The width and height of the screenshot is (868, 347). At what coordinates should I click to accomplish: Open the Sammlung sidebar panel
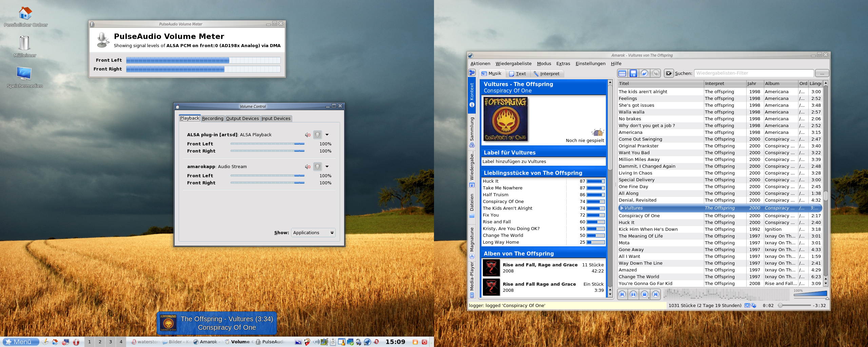tap(471, 133)
